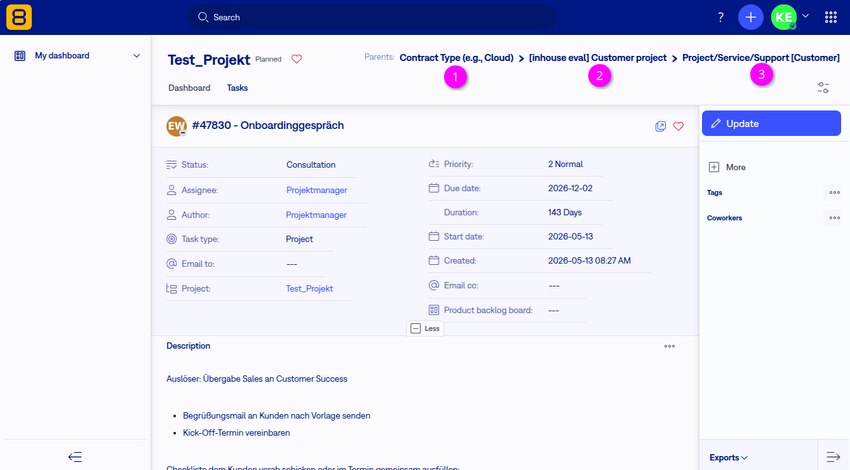Image resolution: width=850 pixels, height=470 pixels.
Task: Click the Task type value Project
Action: click(x=299, y=239)
